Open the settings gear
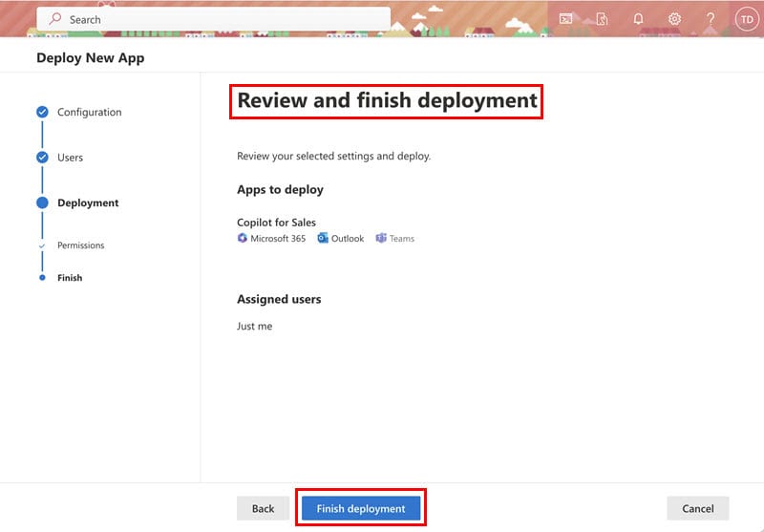Image resolution: width=764 pixels, height=532 pixels. [674, 19]
